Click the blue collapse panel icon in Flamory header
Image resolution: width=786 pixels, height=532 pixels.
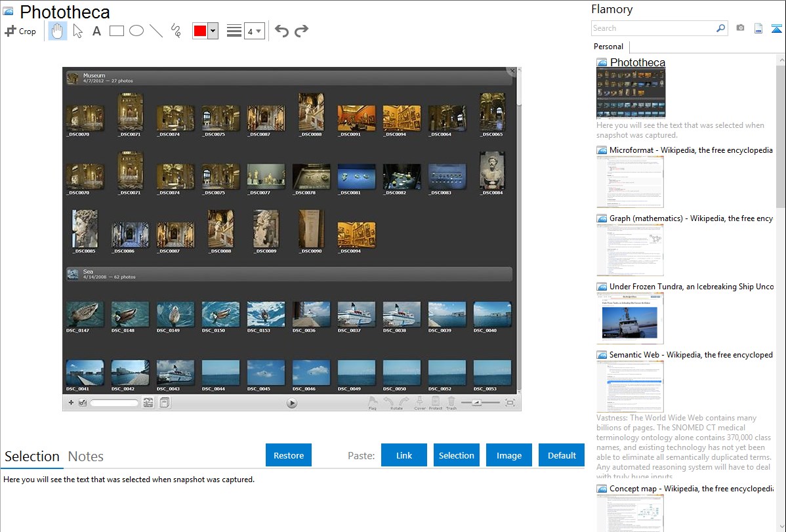point(776,29)
